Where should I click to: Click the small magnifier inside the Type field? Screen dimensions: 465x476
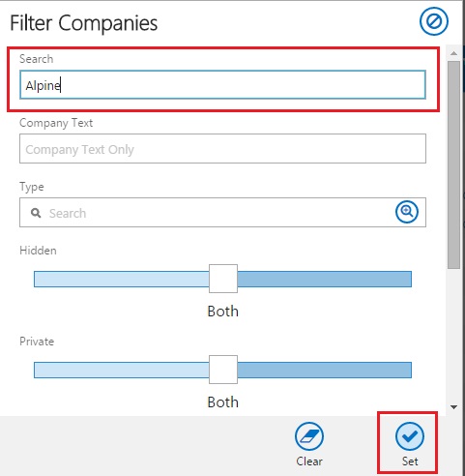coord(36,213)
